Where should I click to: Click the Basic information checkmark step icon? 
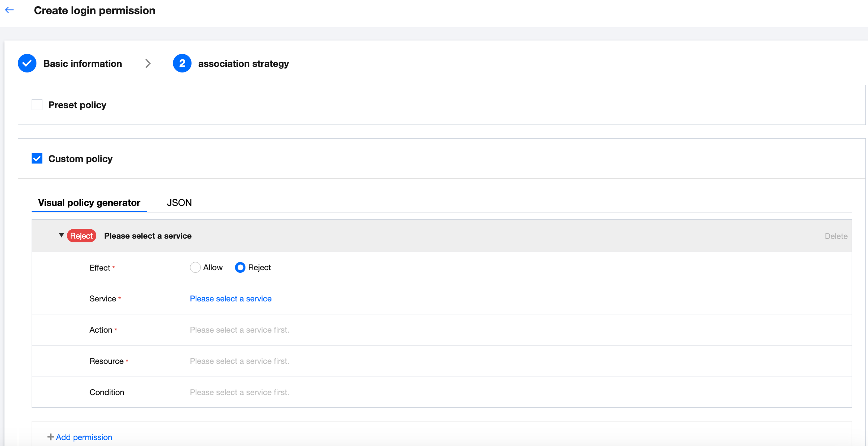point(26,63)
